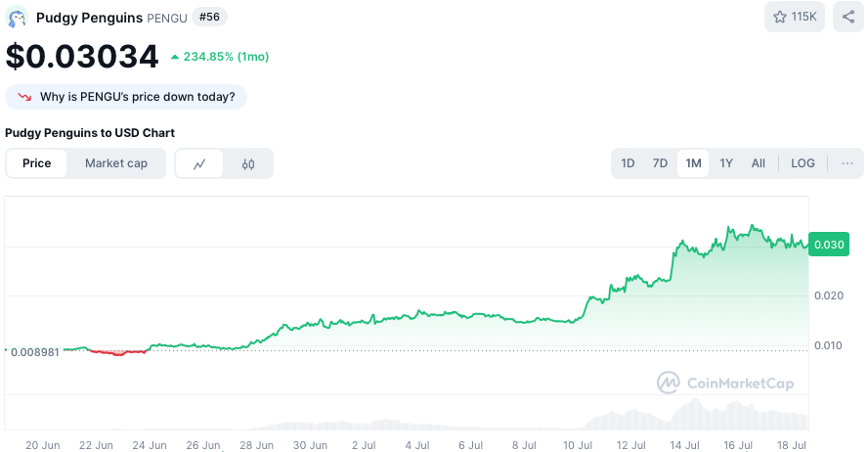868x452 pixels.
Task: Click the 24 Jun date label
Action: tap(150, 445)
